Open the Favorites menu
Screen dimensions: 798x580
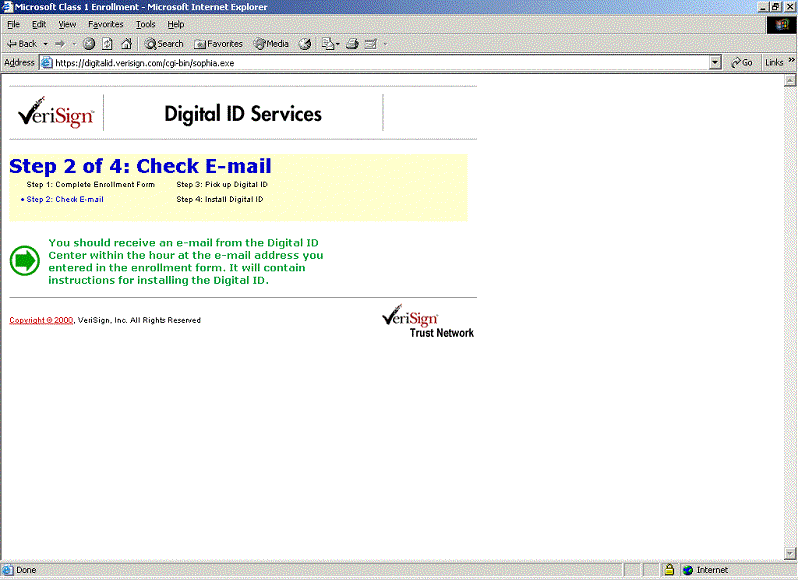105,24
